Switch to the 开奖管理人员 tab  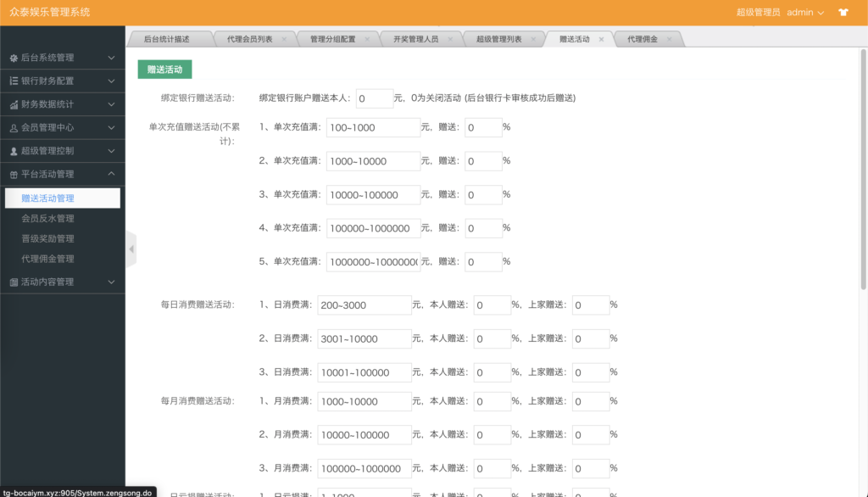pos(415,39)
